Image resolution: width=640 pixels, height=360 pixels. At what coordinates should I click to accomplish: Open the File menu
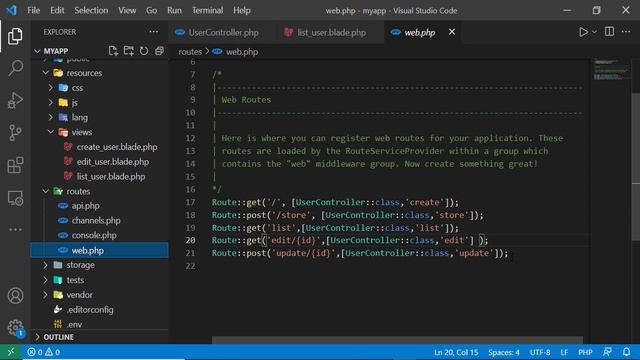click(x=33, y=10)
